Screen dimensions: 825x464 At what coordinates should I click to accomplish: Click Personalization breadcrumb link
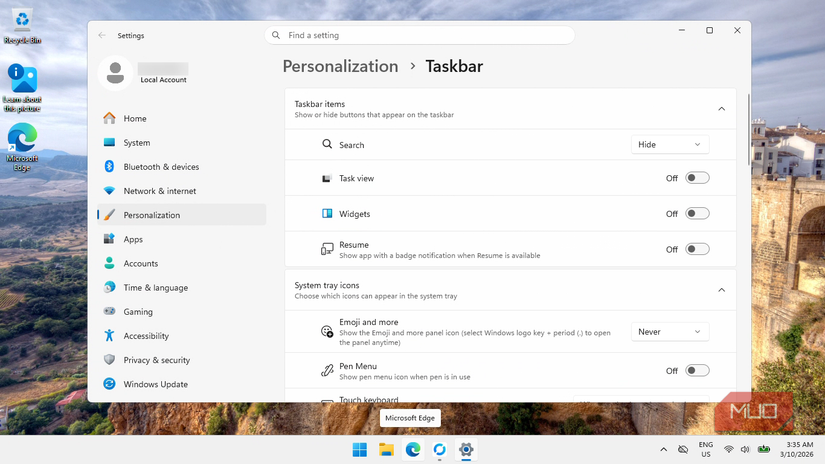340,66
